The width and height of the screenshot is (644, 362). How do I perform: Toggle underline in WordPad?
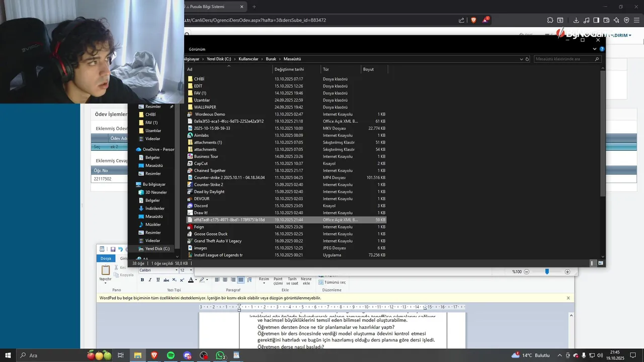pyautogui.click(x=158, y=280)
